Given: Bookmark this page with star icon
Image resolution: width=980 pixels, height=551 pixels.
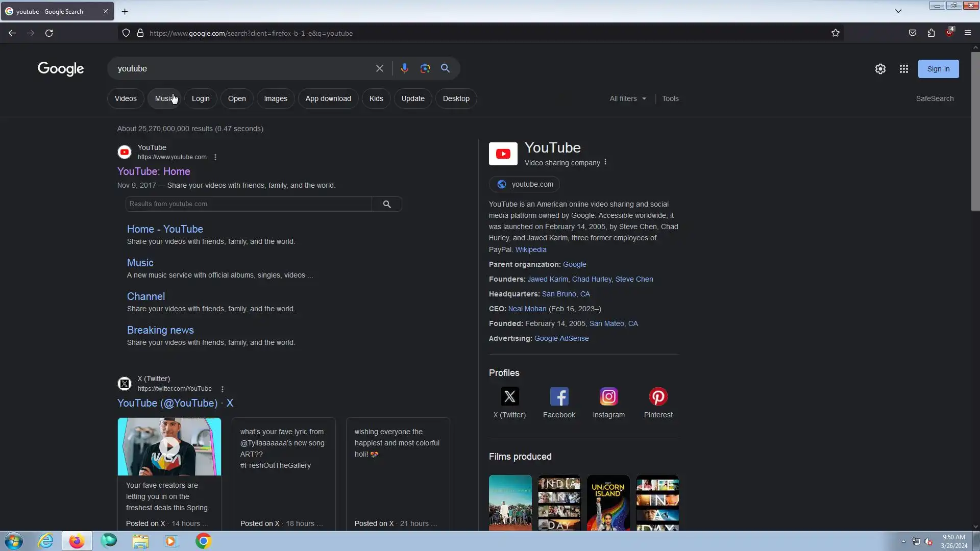Looking at the screenshot, I should pos(835,33).
